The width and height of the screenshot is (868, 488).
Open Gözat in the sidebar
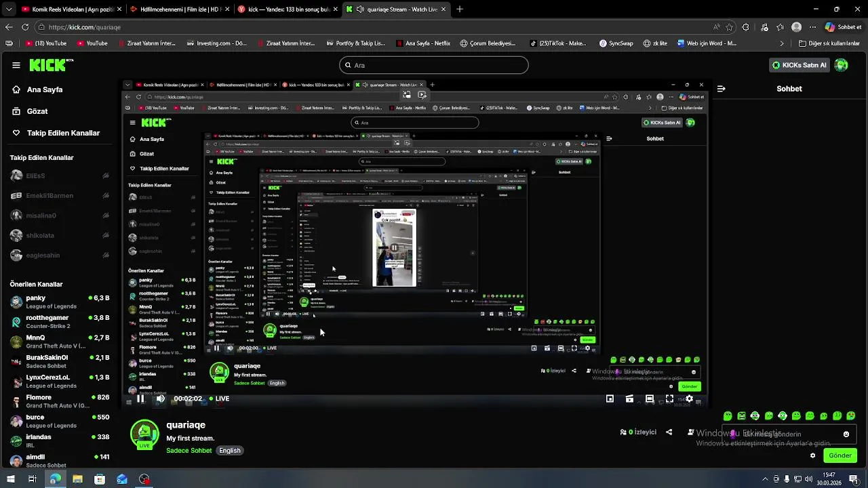pos(37,111)
